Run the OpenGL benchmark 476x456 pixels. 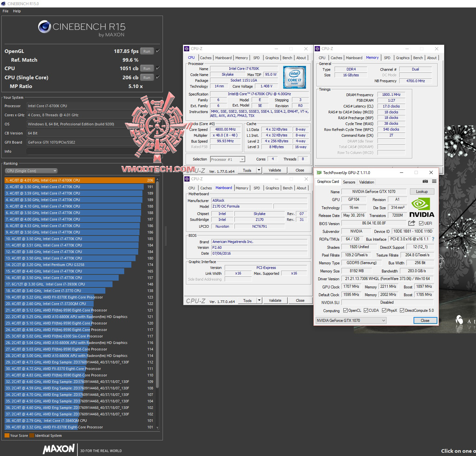point(147,51)
